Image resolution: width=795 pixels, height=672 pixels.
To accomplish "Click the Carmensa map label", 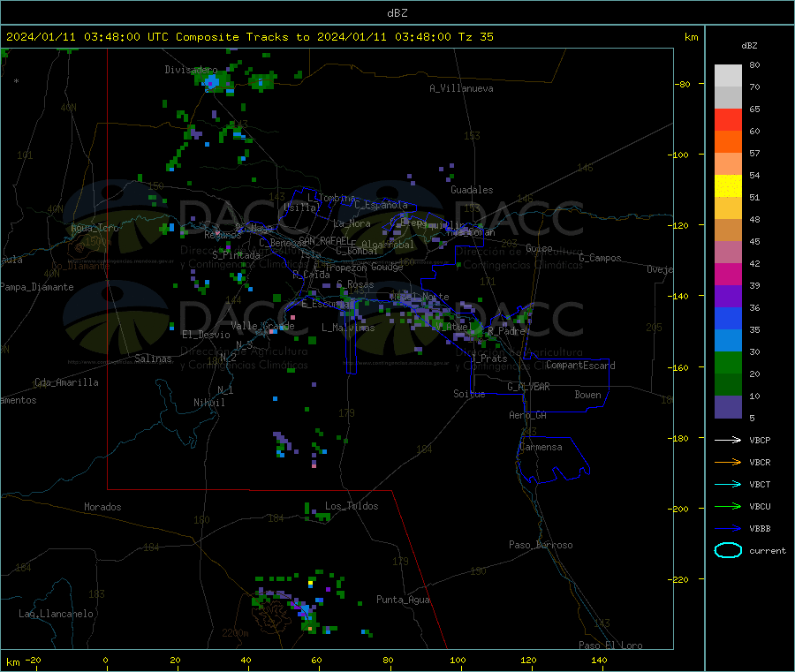I will (541, 447).
